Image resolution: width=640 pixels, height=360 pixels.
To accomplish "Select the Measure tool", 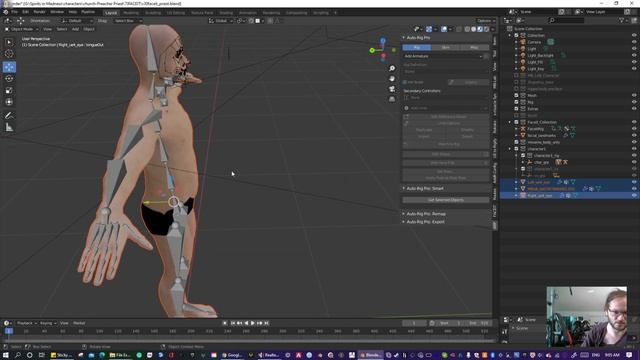I will pos(9,128).
